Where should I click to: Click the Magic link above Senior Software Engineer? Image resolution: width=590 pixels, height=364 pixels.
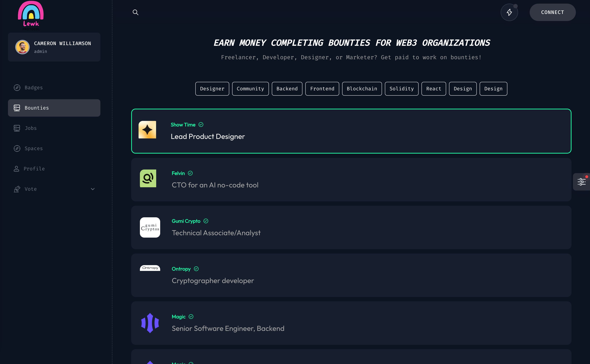(x=179, y=317)
